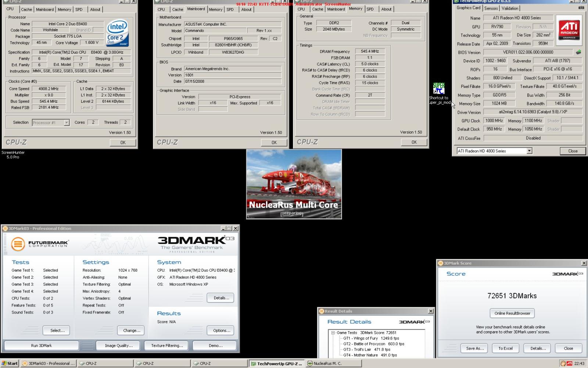Open the Options... button in 3DMark03
588x368 pixels.
point(221,330)
